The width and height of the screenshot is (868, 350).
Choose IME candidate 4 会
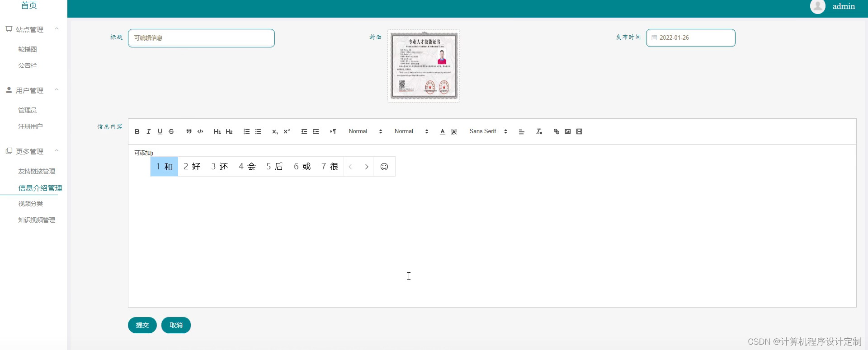[247, 167]
